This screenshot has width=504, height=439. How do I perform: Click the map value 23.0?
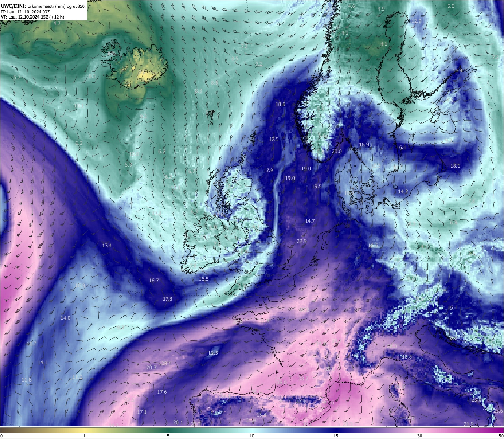click(476, 400)
